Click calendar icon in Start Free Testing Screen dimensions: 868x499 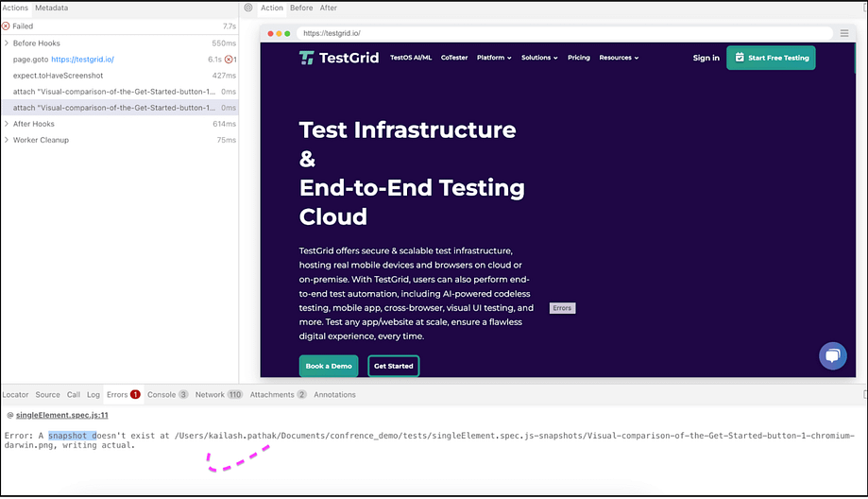(x=740, y=58)
